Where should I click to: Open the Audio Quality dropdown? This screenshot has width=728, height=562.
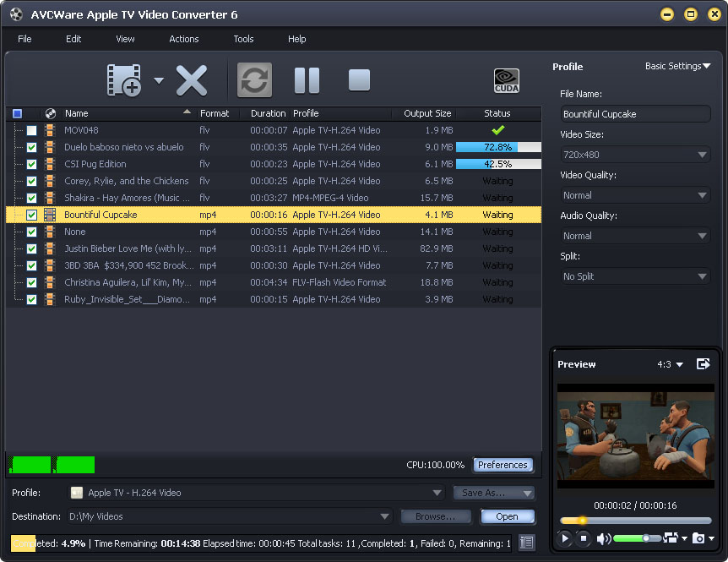point(635,236)
